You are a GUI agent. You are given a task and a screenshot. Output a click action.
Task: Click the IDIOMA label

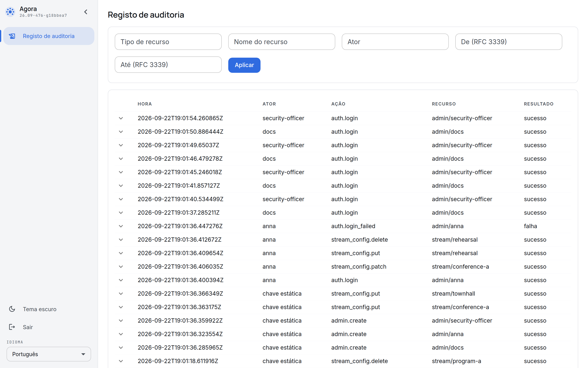click(15, 342)
